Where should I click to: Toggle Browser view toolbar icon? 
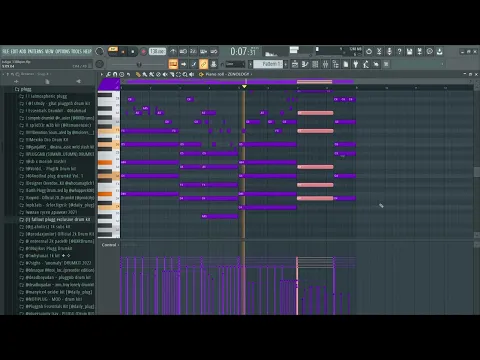pyautogui.click(x=335, y=64)
